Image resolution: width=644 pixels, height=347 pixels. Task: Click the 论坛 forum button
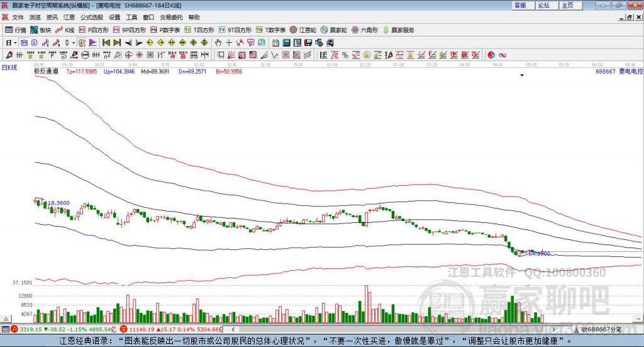[x=547, y=5]
